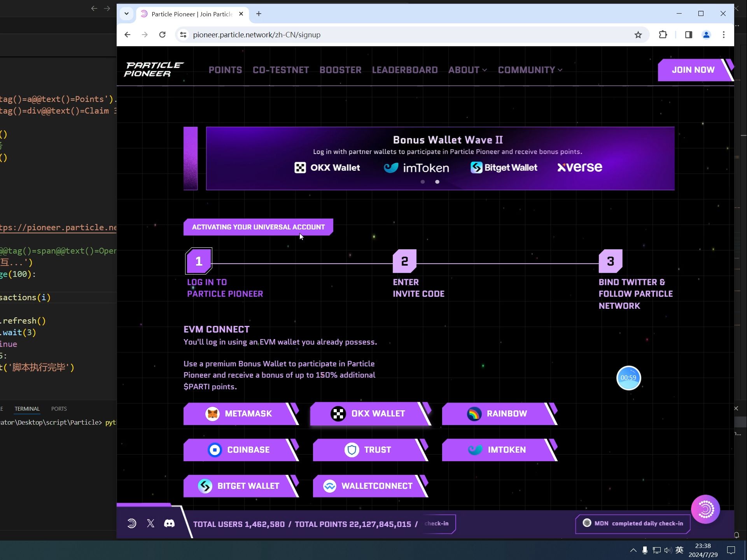
Task: Switch to the PORTS tab in VS Code
Action: (x=59, y=409)
